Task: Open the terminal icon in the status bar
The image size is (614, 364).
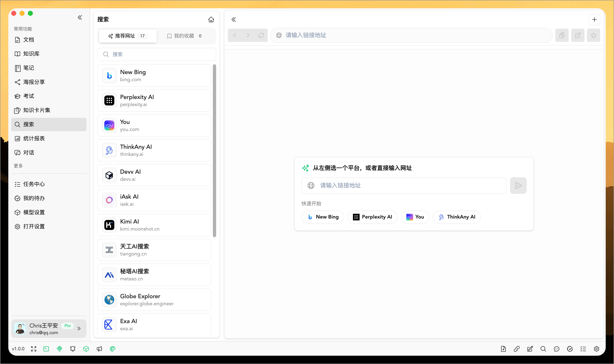Action: pyautogui.click(x=46, y=349)
